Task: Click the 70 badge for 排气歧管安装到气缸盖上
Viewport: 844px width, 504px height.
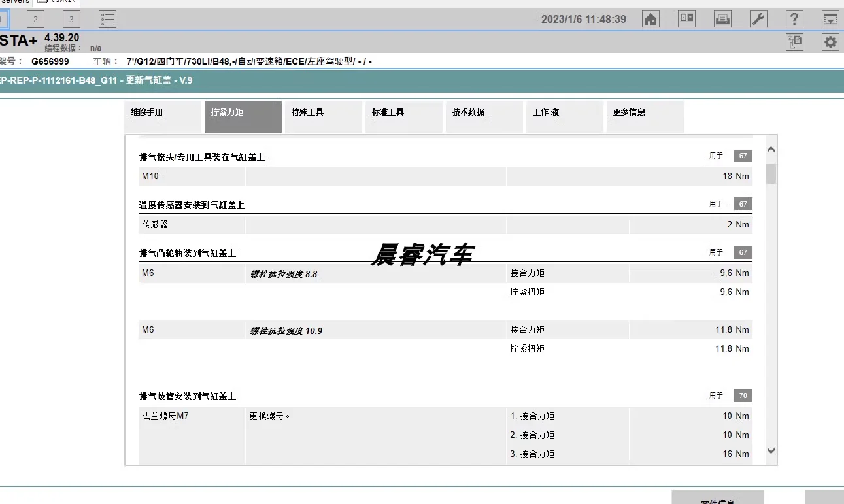Action: 743,395
